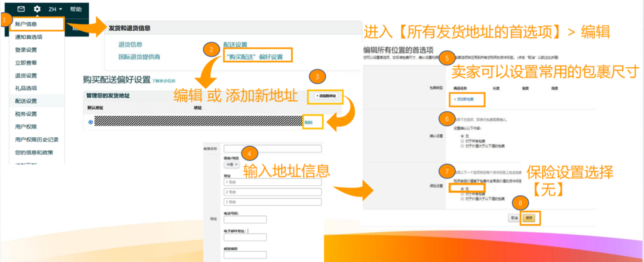Open the mail envelope icon in header
The image size is (644, 262).
pos(21,9)
